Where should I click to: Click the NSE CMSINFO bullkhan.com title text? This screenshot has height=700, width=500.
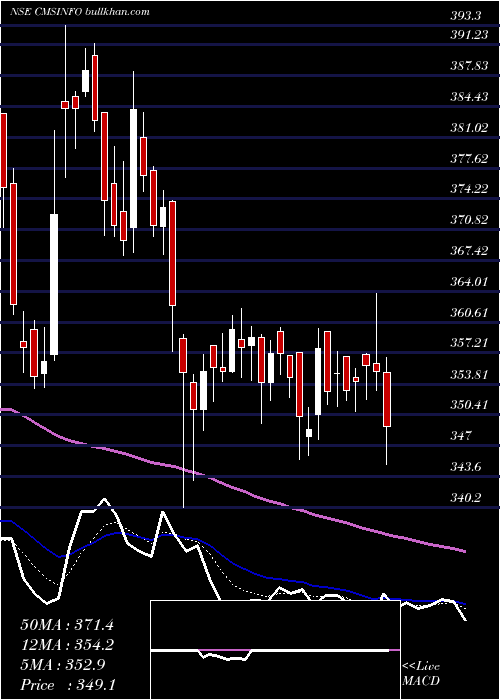80,12
